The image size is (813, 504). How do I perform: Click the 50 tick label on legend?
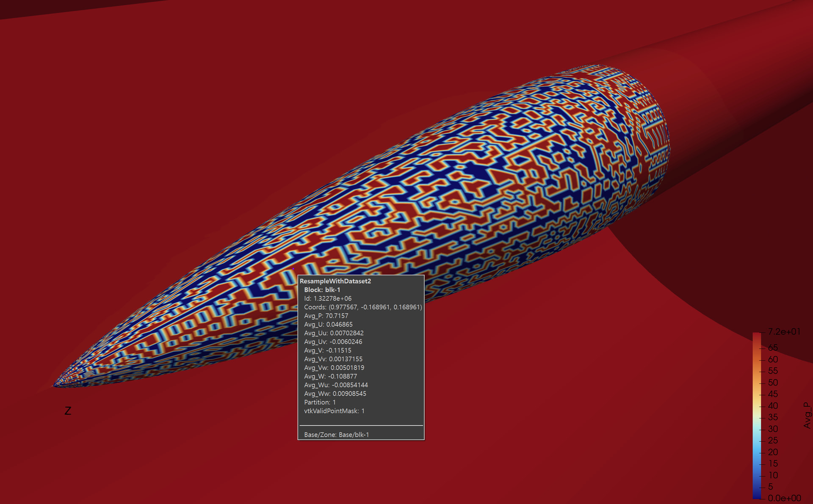773,383
